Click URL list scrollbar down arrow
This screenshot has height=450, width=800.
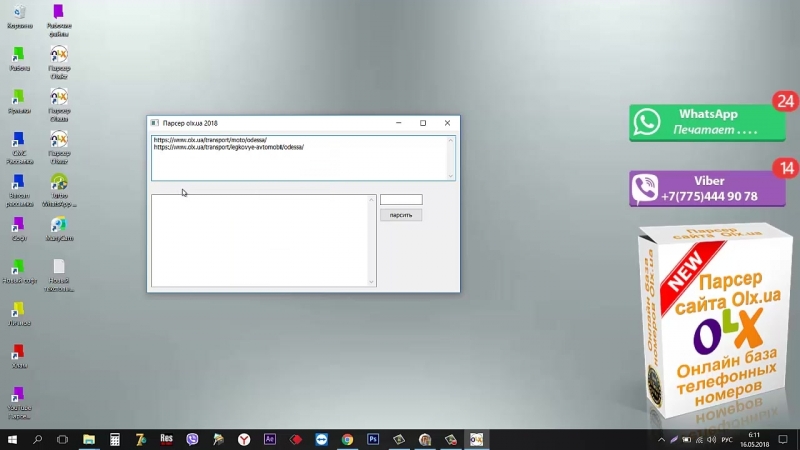pos(451,176)
